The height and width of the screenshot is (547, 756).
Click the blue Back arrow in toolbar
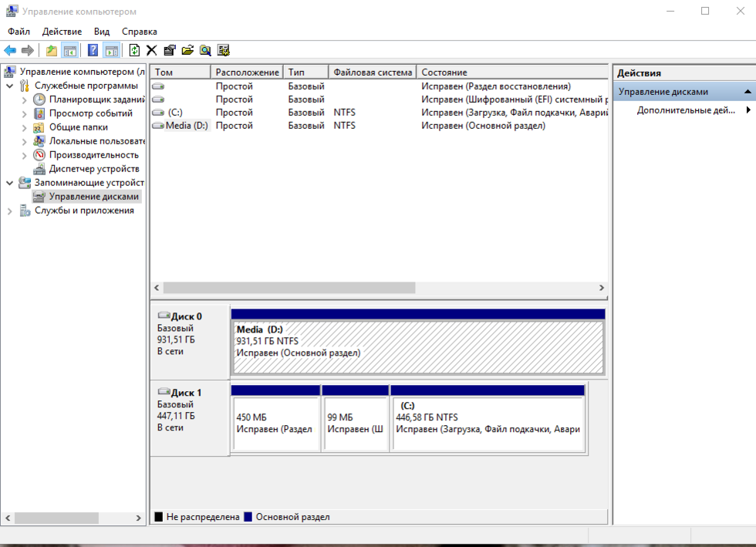10,50
